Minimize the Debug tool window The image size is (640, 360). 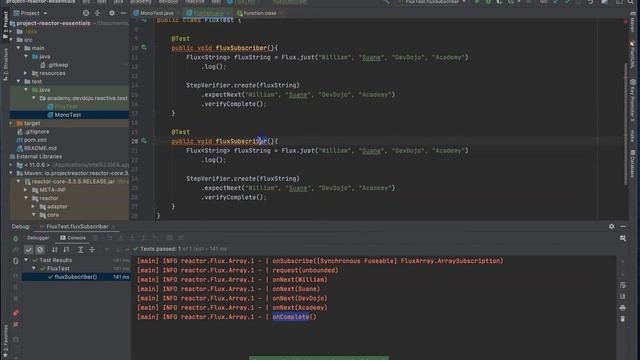coord(623,227)
